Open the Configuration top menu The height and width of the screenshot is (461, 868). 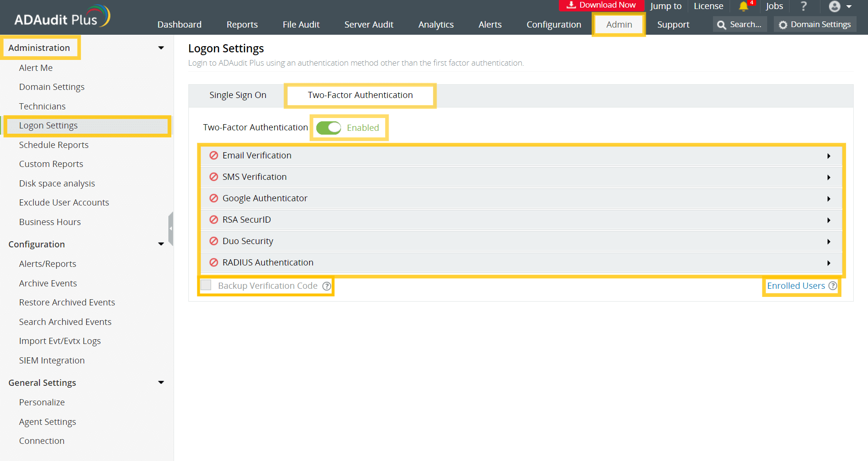click(x=554, y=25)
